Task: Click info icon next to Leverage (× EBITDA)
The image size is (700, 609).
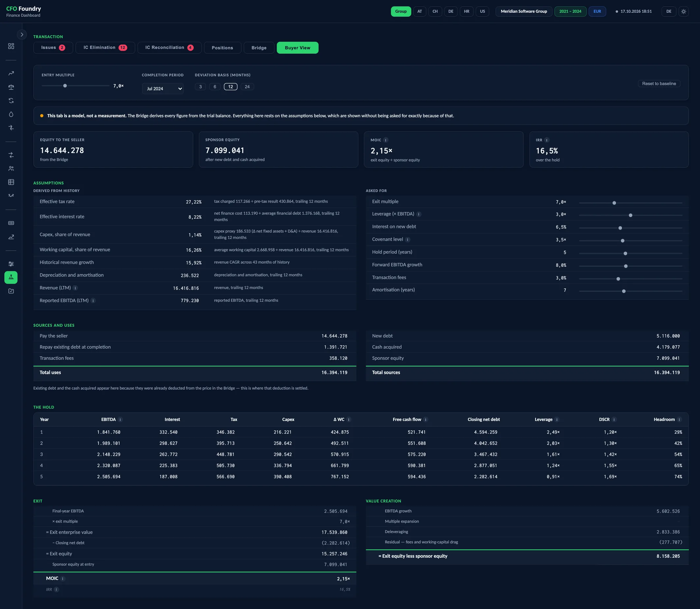Action: point(419,214)
